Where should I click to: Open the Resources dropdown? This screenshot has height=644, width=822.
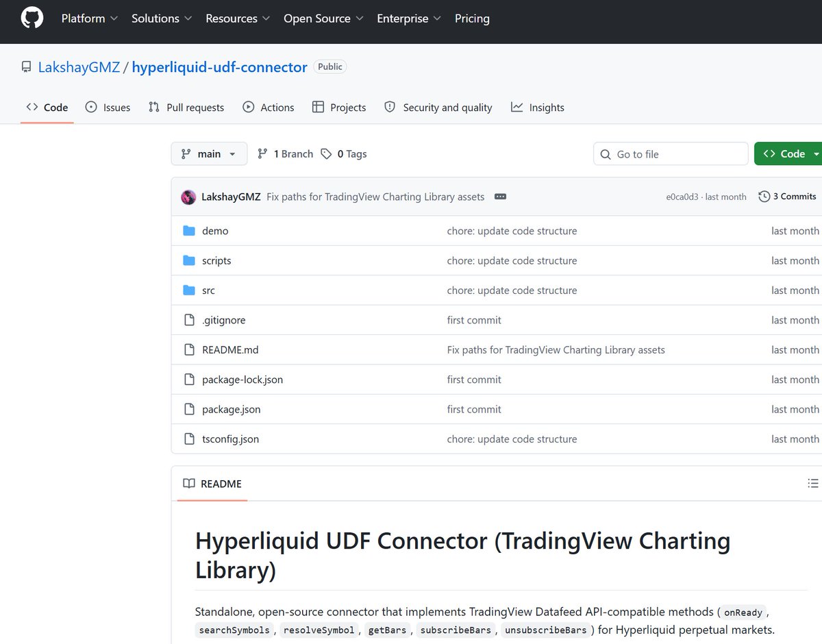[x=238, y=18]
